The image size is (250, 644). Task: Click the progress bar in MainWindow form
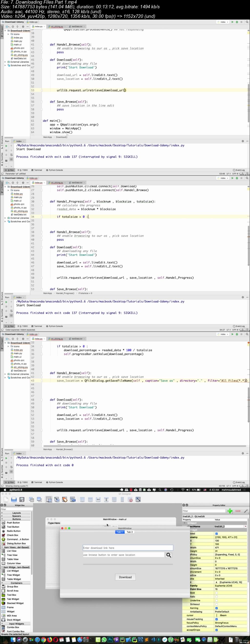pos(128,564)
